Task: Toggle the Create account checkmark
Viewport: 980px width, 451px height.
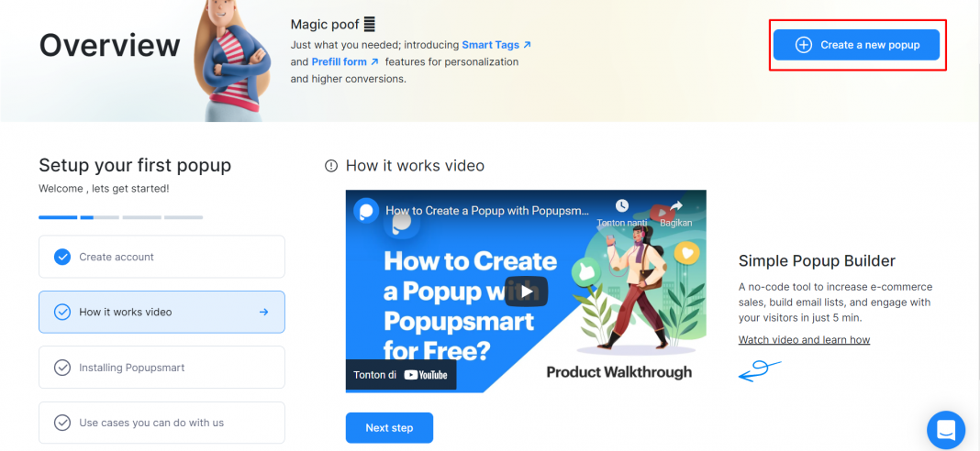Action: (x=61, y=257)
